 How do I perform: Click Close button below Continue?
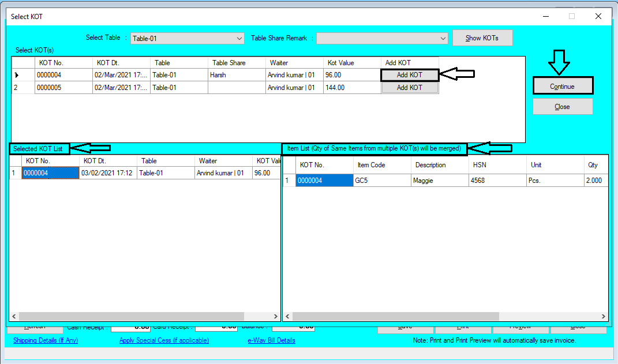pos(563,106)
